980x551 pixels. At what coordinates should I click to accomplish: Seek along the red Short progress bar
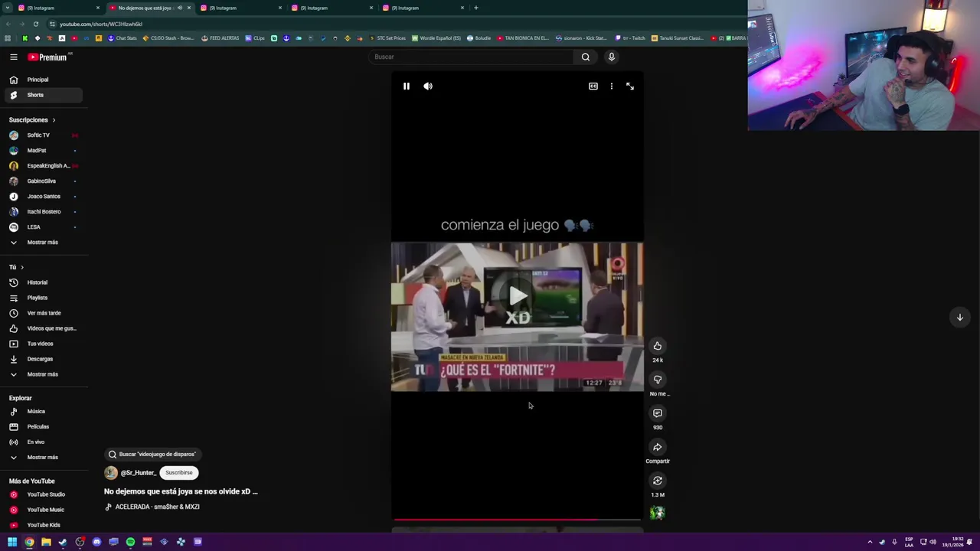pos(517,520)
